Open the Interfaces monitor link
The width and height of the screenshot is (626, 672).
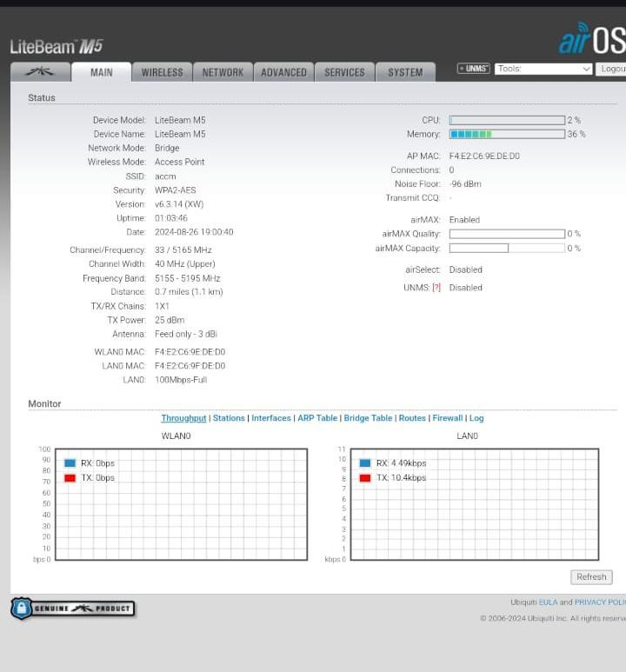pos(271,418)
